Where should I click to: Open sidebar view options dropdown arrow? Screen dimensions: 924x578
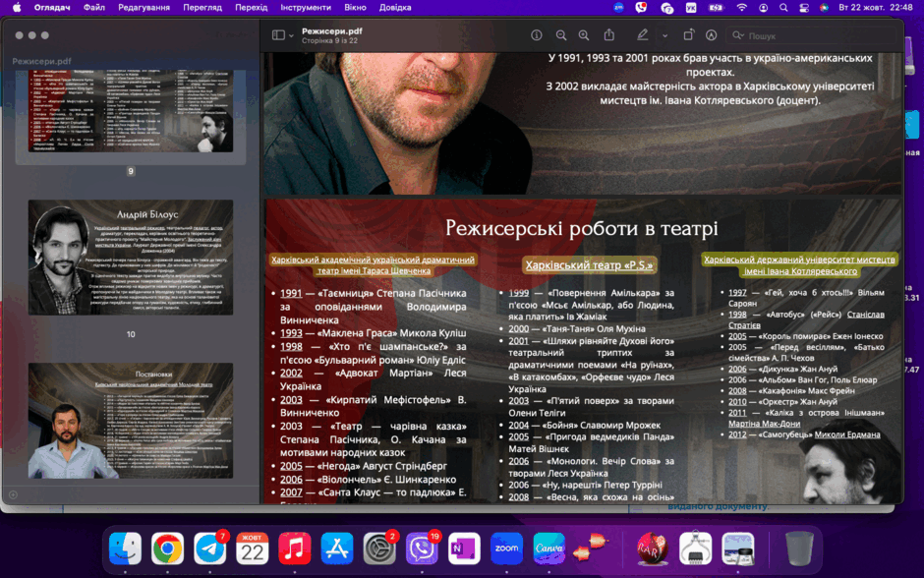[x=291, y=36]
